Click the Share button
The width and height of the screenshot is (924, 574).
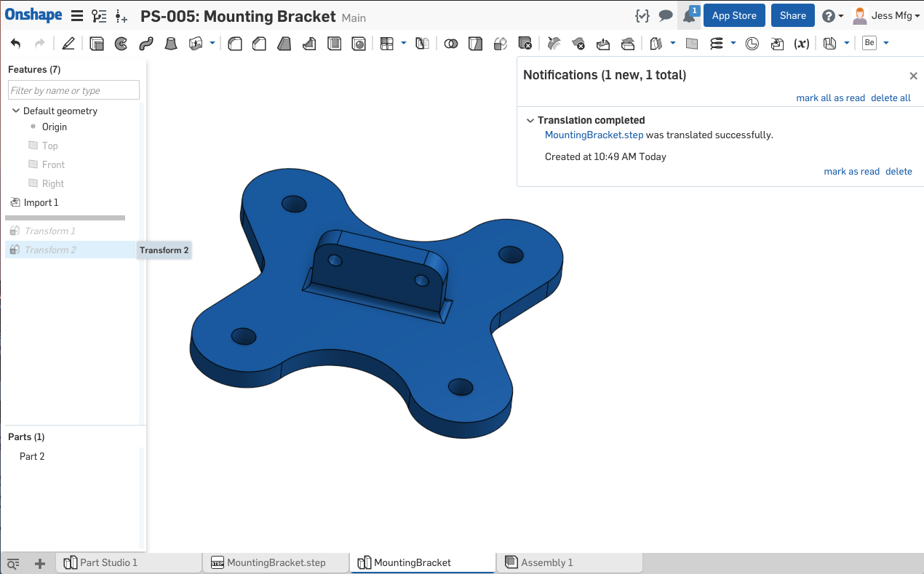pos(792,15)
